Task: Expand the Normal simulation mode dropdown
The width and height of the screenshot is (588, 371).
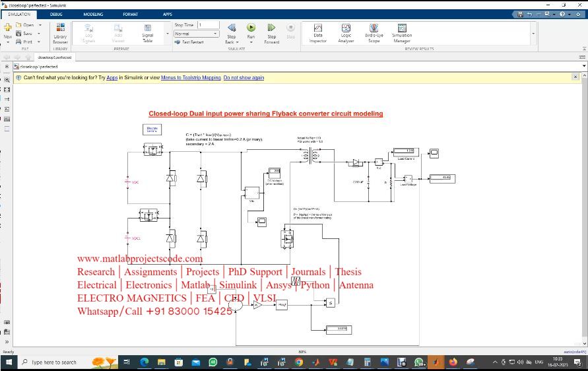Action: 216,34
